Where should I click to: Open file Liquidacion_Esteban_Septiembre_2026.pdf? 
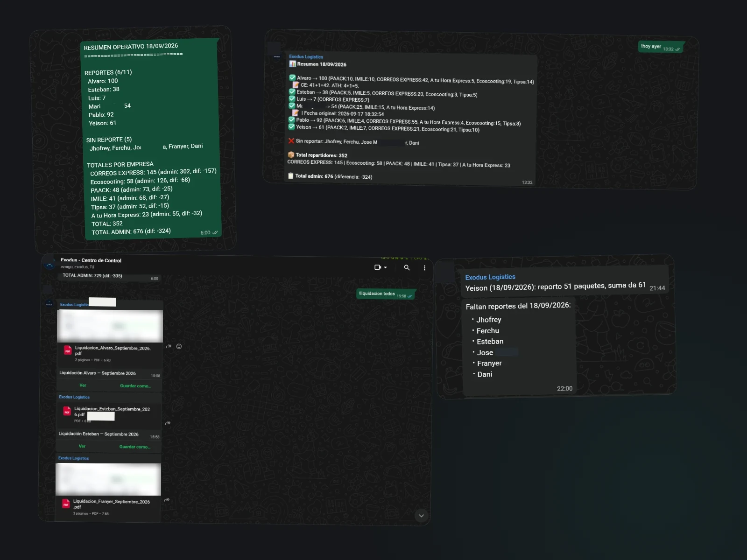coord(112,412)
